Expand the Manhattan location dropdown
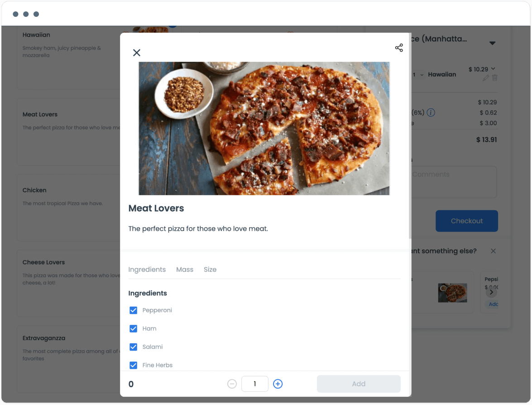 point(492,43)
